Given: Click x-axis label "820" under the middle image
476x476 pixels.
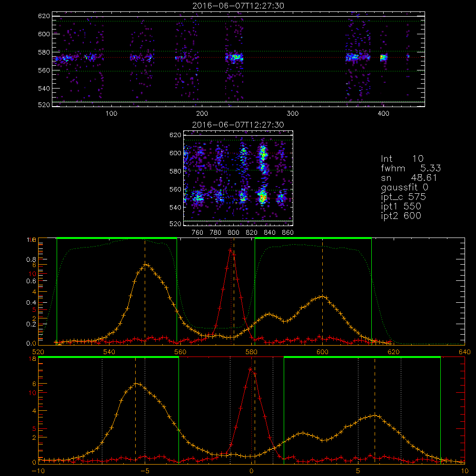Looking at the screenshot, I should tap(252, 233).
